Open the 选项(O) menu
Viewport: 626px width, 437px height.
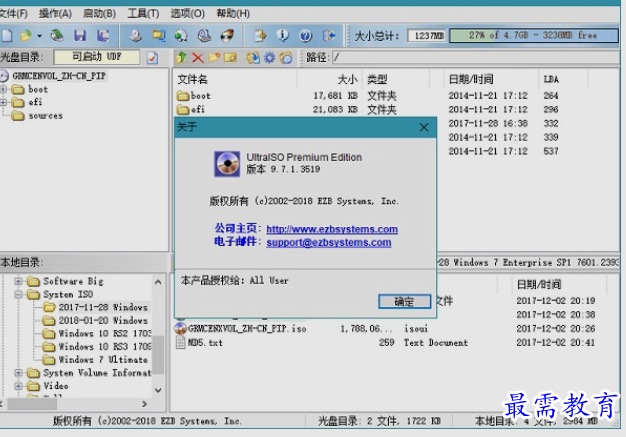point(187,14)
